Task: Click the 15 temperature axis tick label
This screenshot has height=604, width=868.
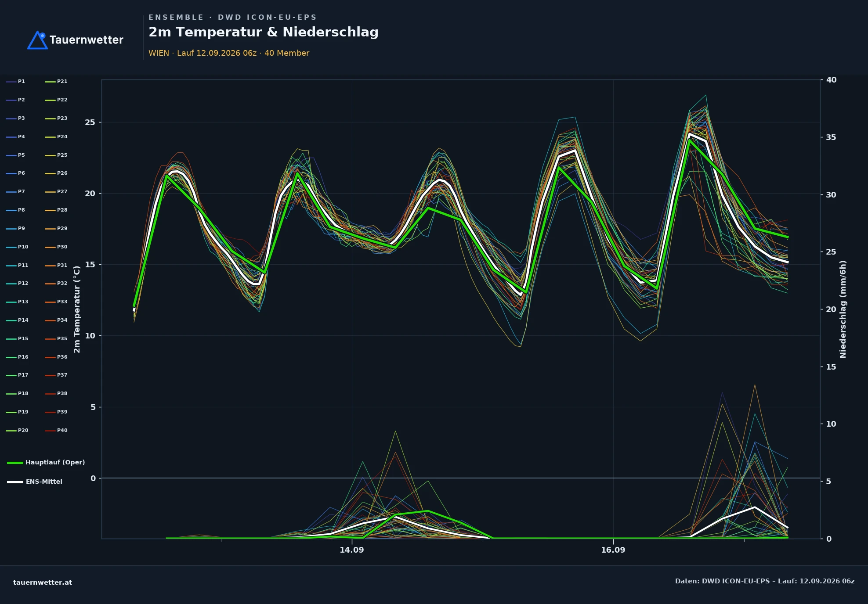Action: [90, 265]
